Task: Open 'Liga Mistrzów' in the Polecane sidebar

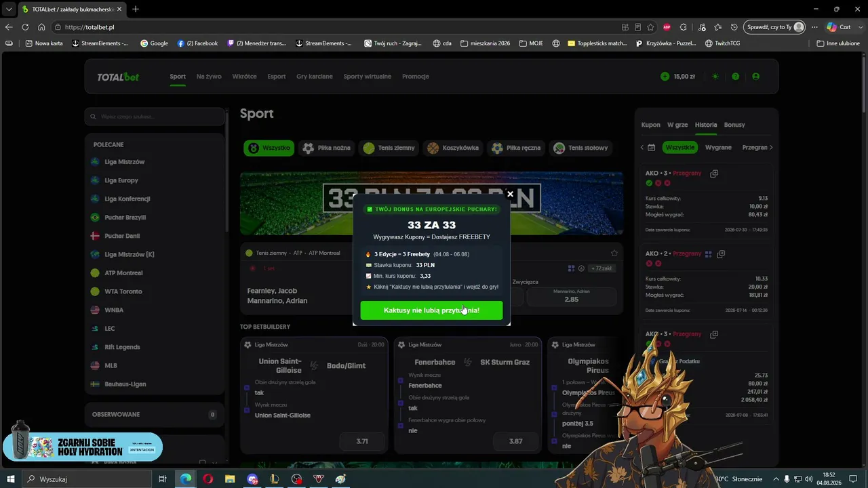Action: point(124,162)
